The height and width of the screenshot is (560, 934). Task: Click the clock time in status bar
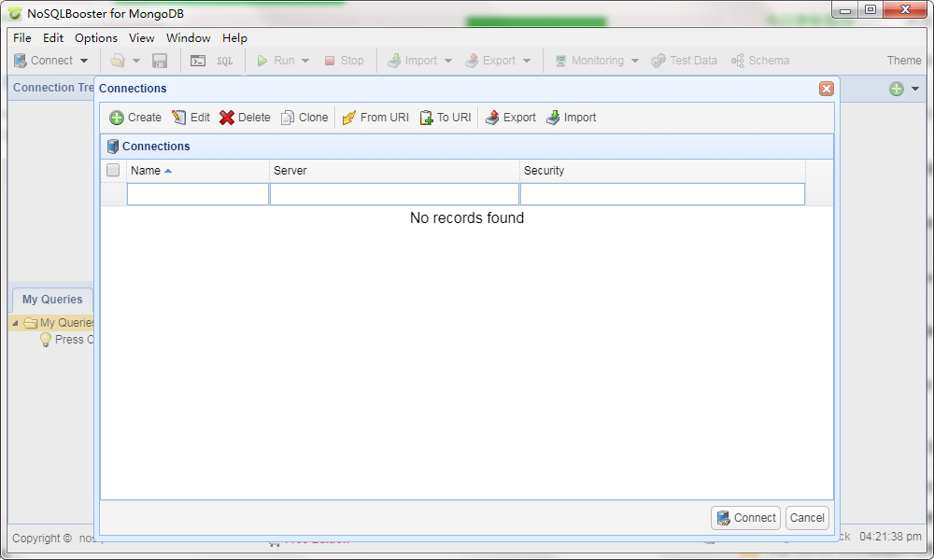[x=890, y=536]
